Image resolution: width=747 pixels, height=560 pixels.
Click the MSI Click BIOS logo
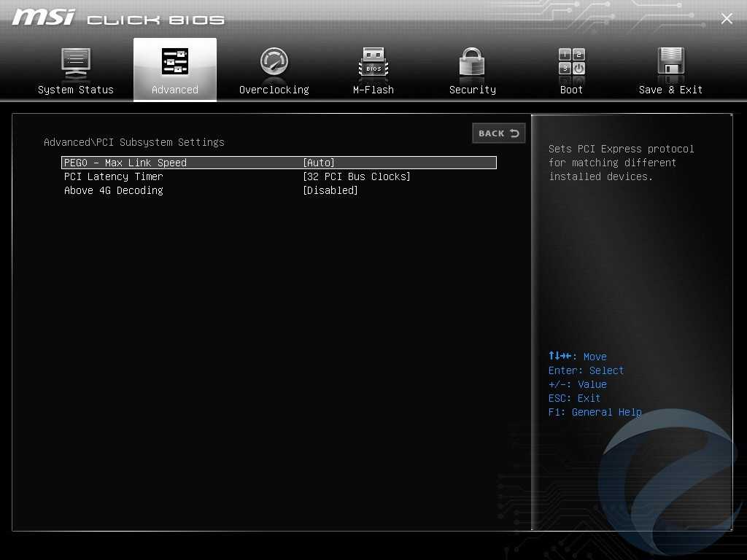118,18
